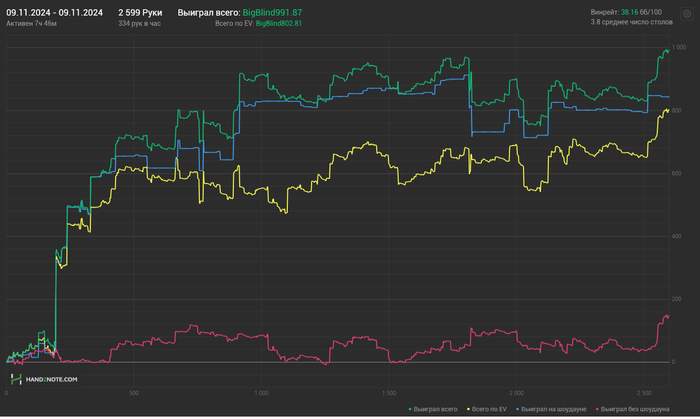Click the 'Активен 7ч 46м' text
Viewport: 700px width, 419px height.
pos(31,23)
